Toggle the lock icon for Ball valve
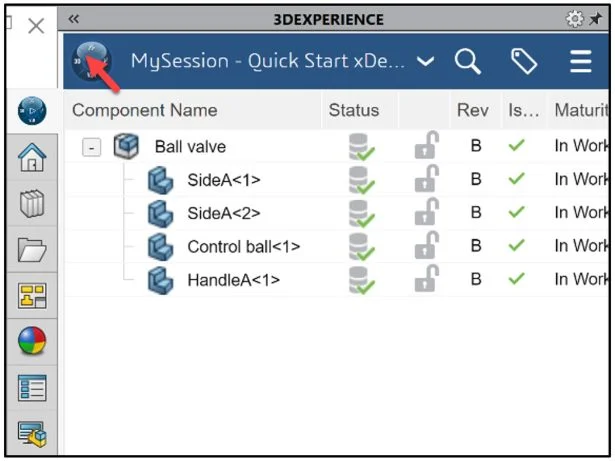Image resolution: width=615 pixels, height=461 pixels. point(427,147)
